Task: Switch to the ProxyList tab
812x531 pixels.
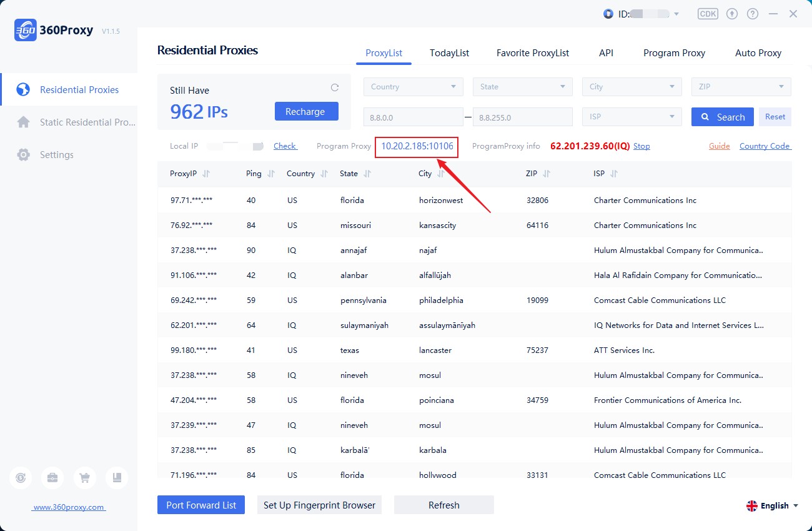Action: (x=384, y=52)
